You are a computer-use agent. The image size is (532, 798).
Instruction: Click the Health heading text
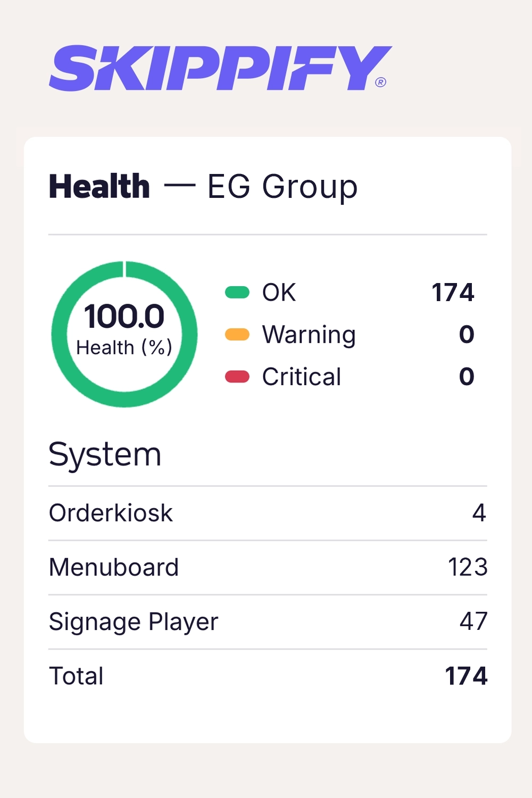[99, 187]
